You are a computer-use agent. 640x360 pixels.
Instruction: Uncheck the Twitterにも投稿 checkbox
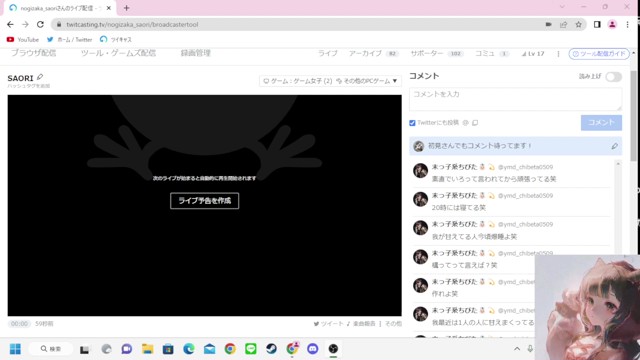point(412,123)
